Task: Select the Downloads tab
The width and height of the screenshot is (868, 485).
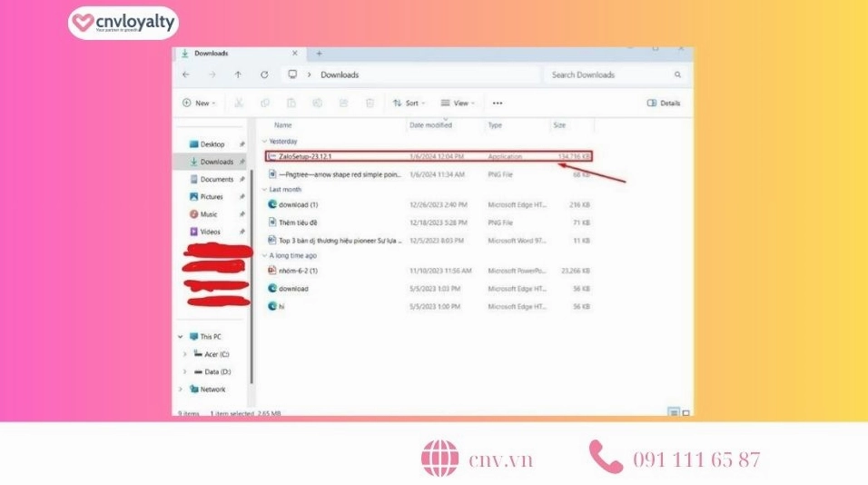Action: point(240,54)
